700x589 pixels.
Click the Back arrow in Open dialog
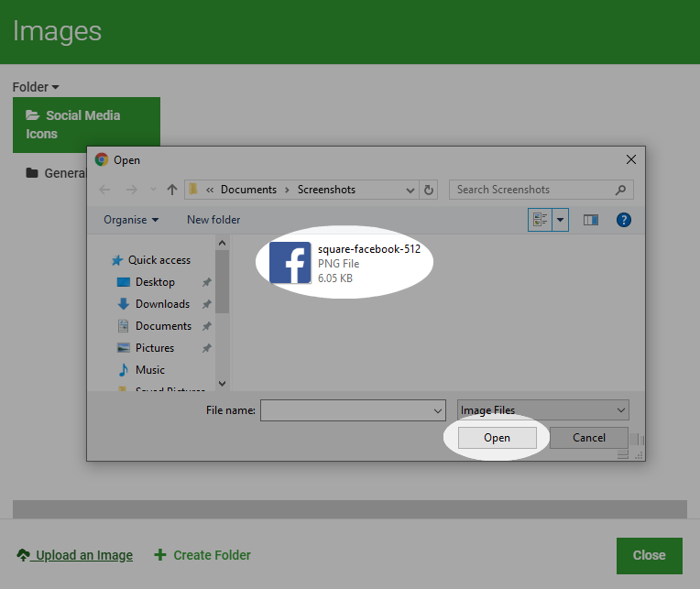(x=104, y=190)
